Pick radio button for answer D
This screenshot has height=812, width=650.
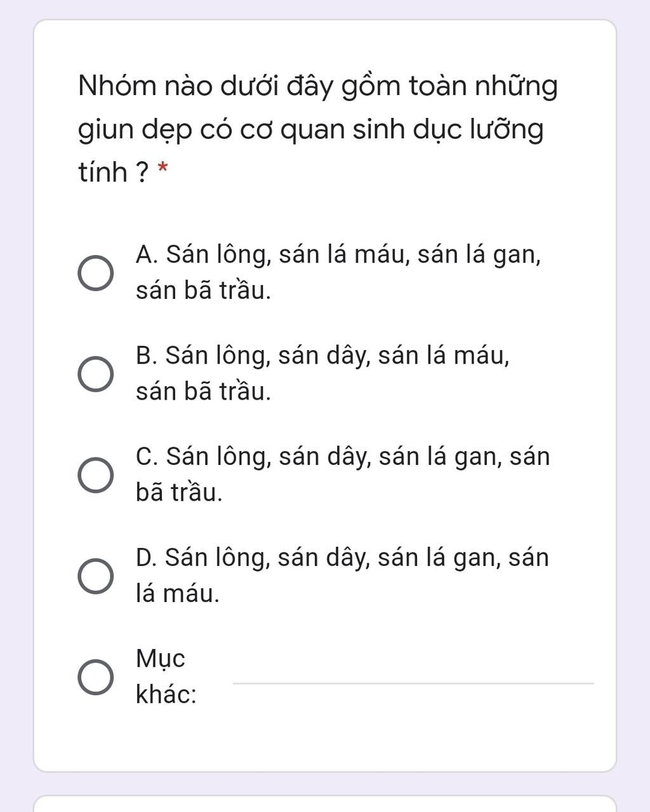(x=96, y=577)
